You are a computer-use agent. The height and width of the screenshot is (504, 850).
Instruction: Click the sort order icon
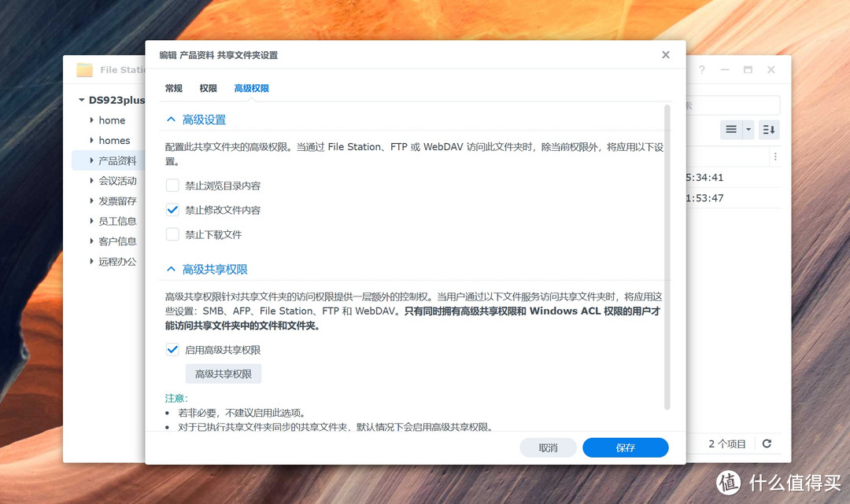tap(768, 129)
